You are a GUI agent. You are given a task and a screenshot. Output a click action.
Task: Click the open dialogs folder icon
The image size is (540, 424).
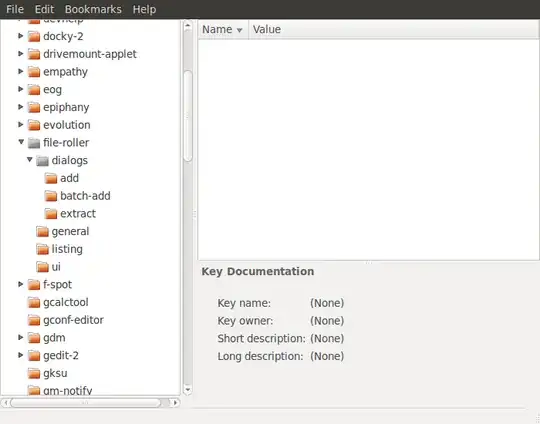click(42, 161)
